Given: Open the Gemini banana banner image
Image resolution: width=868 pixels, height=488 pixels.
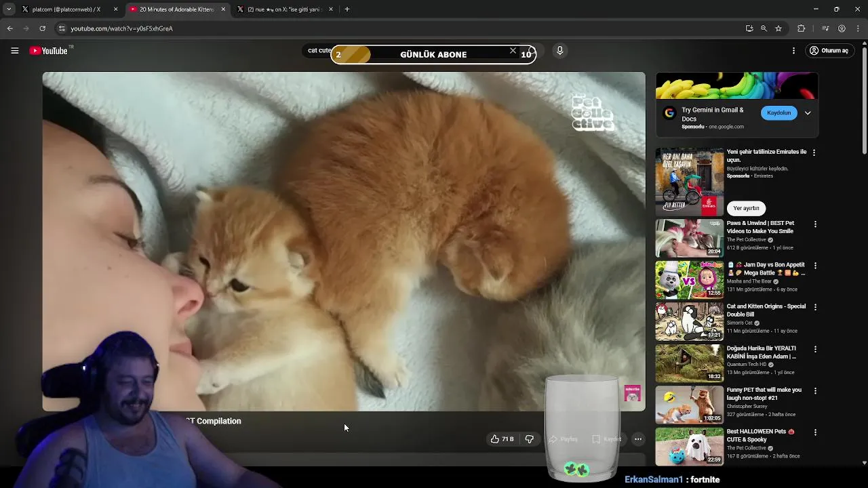Looking at the screenshot, I should [x=737, y=86].
